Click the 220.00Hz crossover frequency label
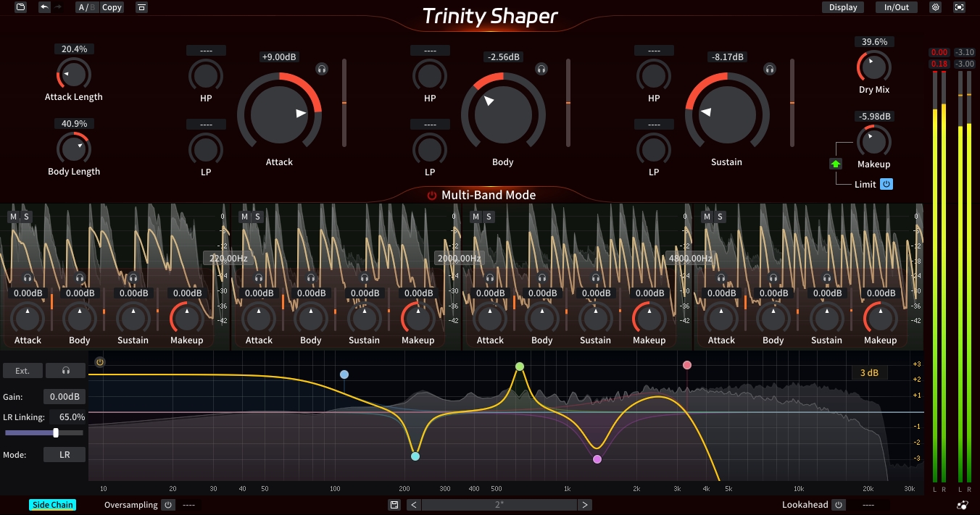Viewport: 980px width, 515px height. pos(228,258)
